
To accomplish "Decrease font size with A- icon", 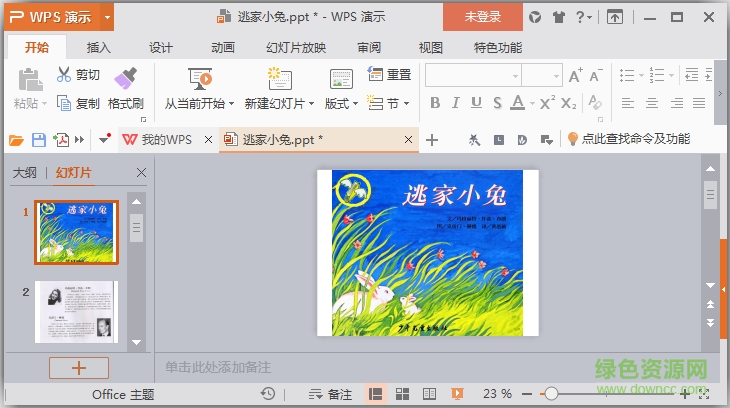I will coord(595,75).
